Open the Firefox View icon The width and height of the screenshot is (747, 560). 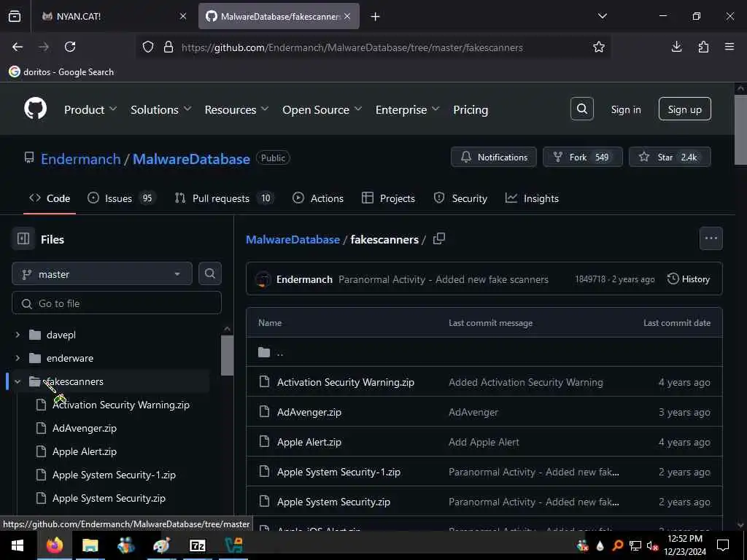click(x=15, y=16)
